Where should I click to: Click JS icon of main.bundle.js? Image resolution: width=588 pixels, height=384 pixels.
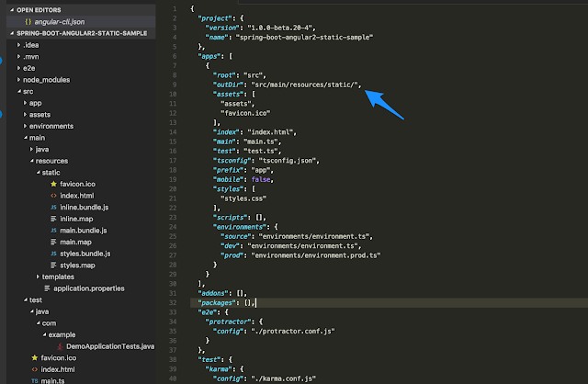coord(53,231)
